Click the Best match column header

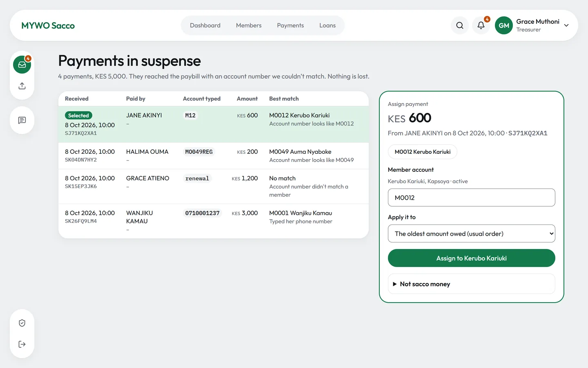pos(284,99)
